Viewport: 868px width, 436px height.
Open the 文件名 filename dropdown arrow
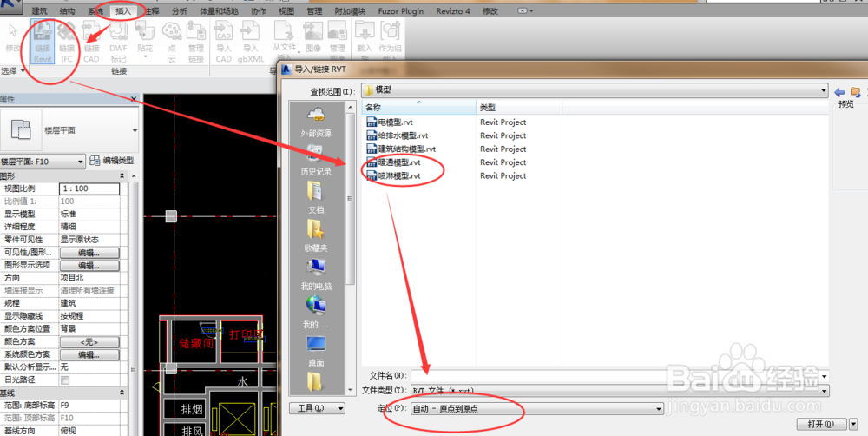pos(825,377)
